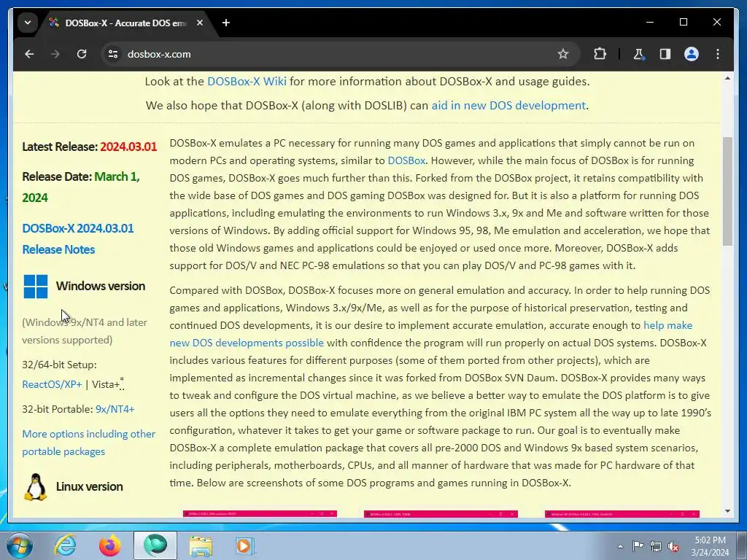Download the ReactOS/XP+ setup

tap(52, 384)
